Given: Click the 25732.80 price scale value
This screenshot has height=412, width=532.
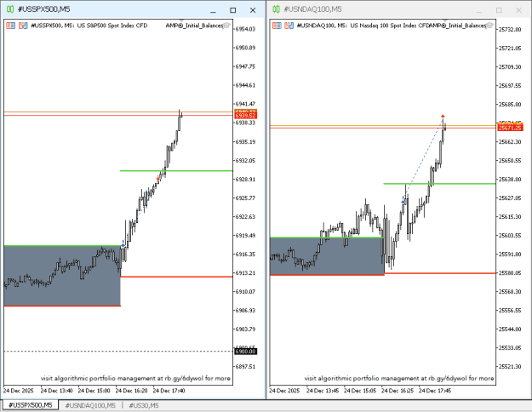Looking at the screenshot, I should tap(510, 30).
